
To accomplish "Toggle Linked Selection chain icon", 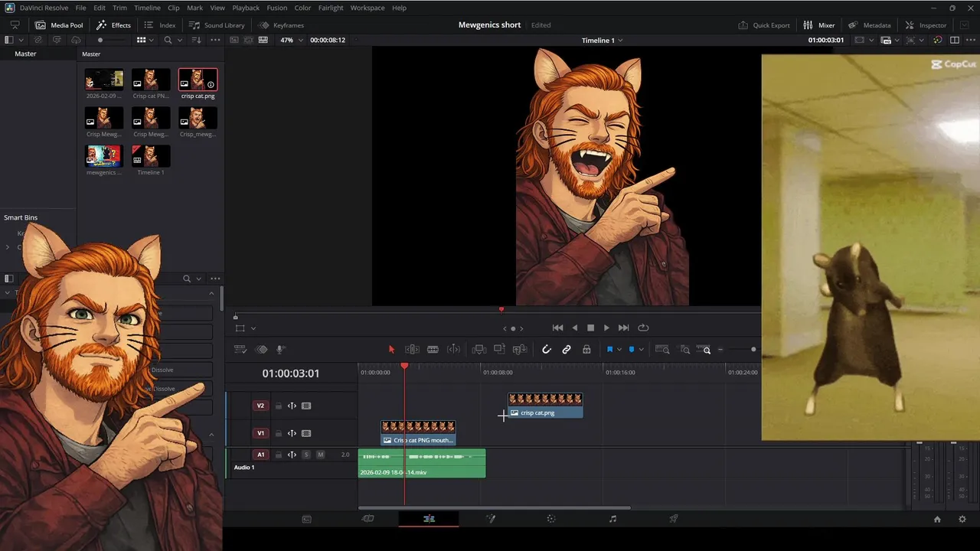I will click(567, 349).
